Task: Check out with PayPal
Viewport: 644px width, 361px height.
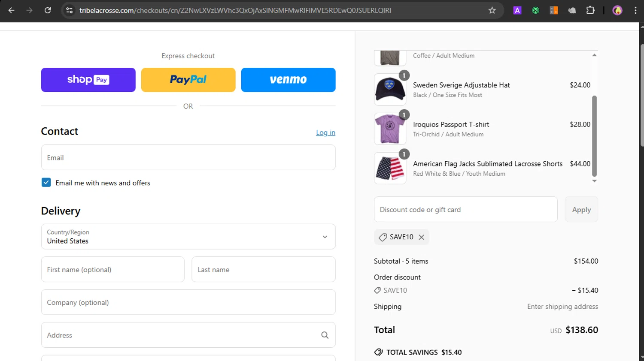Action: (x=188, y=80)
